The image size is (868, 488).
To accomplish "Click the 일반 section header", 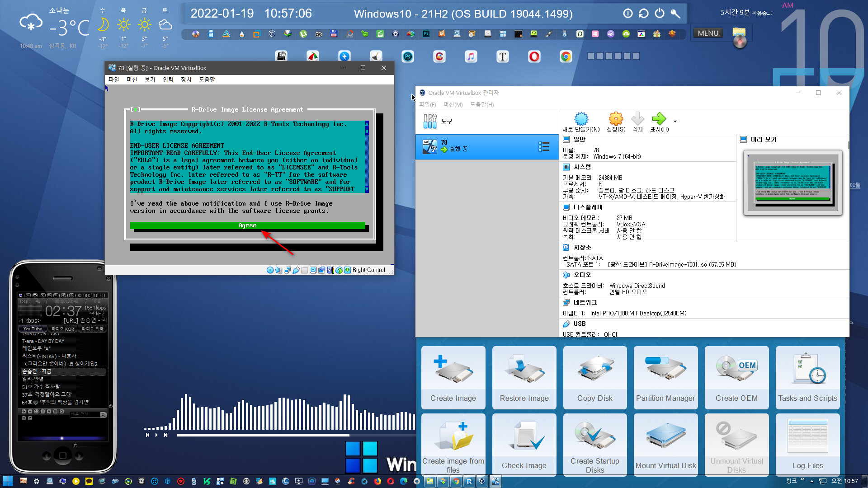I will pos(579,140).
